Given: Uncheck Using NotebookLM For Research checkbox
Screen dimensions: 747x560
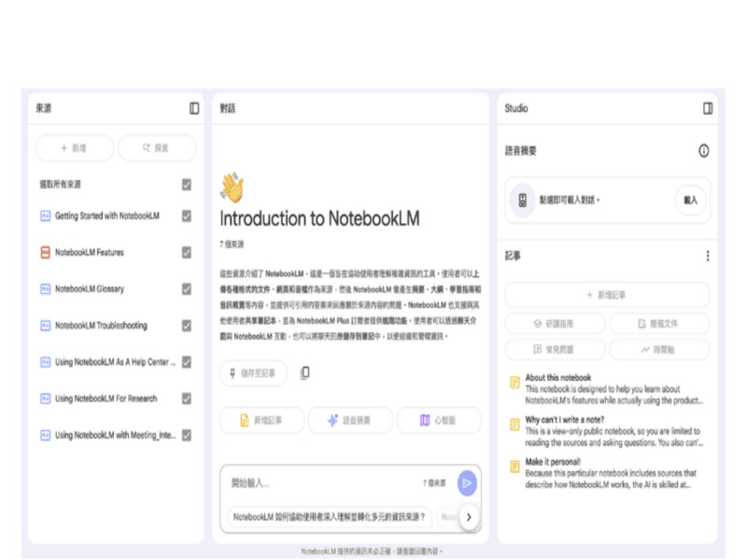Looking at the screenshot, I should [x=187, y=399].
